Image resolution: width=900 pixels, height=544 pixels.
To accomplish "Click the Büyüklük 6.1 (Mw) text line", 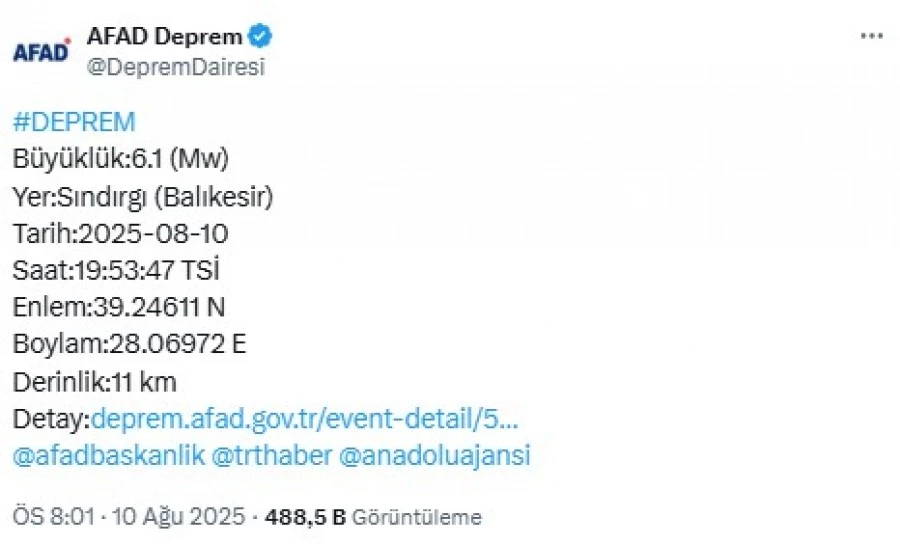I will [x=121, y=159].
